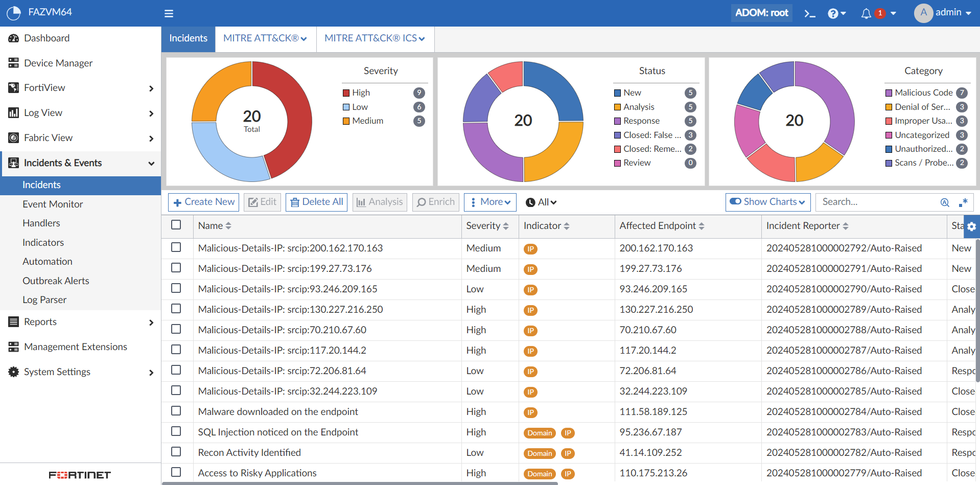Click the IP indicator icon on SQL Injection row
980x485 pixels.
point(568,432)
